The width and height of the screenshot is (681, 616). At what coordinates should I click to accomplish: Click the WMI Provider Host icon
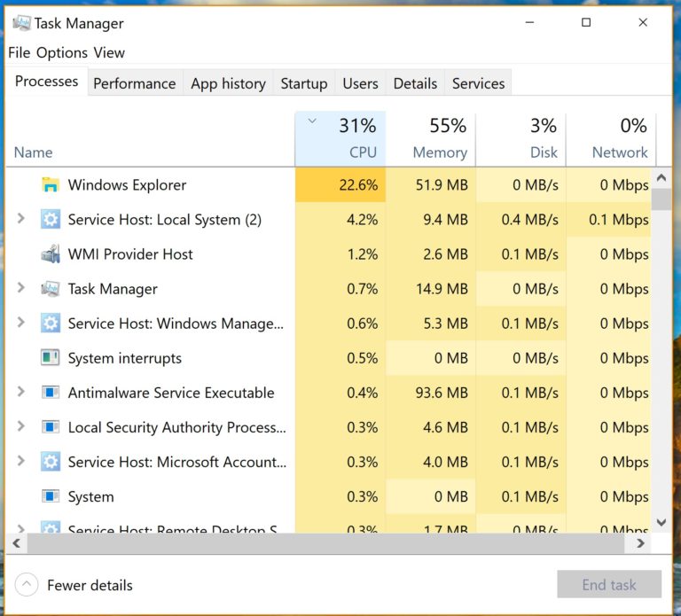point(51,254)
